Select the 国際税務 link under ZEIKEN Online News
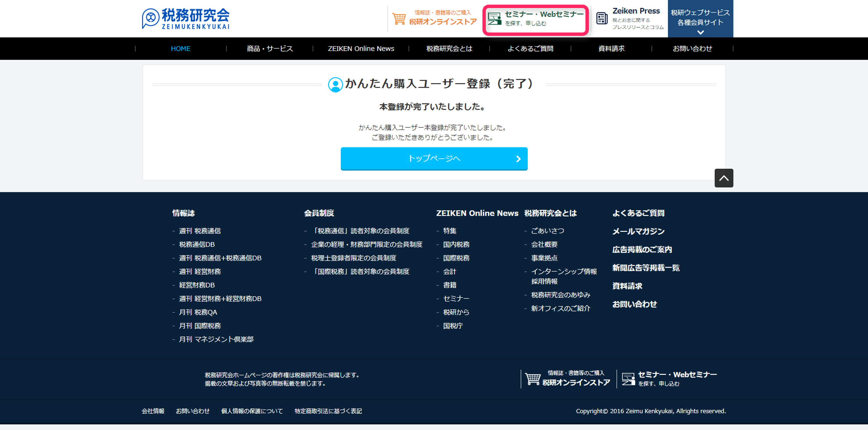Image resolution: width=868 pixels, height=430 pixels. pyautogui.click(x=456, y=258)
